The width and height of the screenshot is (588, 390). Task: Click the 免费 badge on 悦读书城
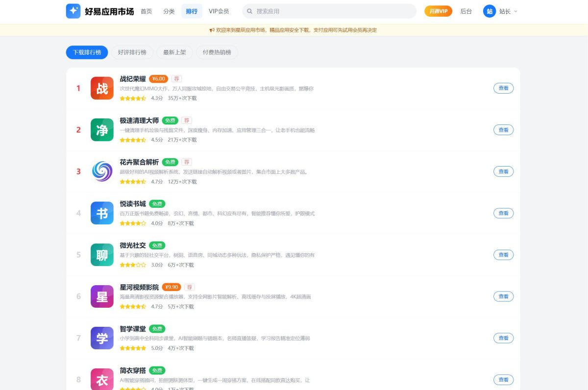pos(157,204)
